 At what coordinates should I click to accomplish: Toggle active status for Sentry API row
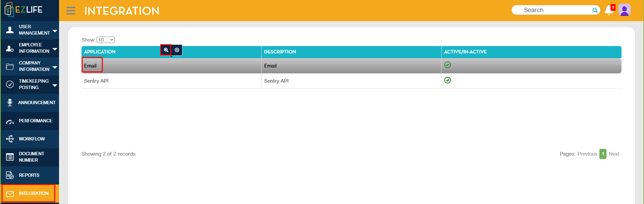tap(447, 80)
